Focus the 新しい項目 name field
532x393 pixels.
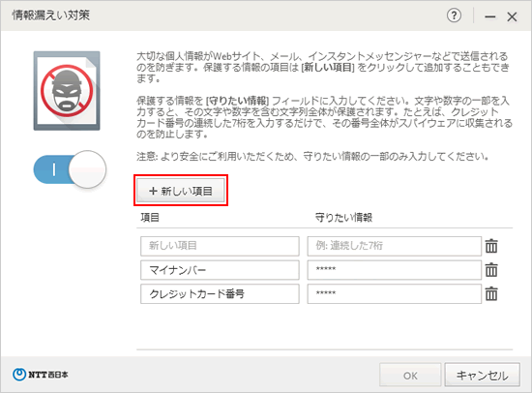[220, 246]
